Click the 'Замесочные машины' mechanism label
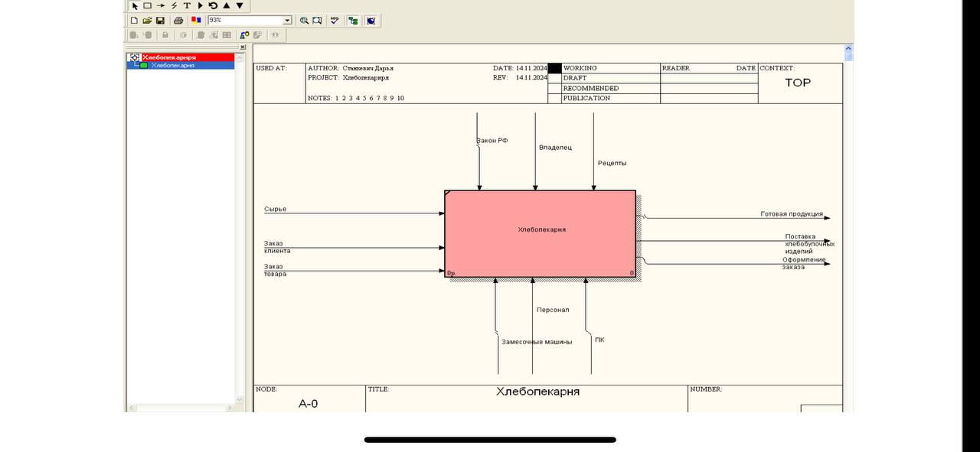The image size is (980, 452). pyautogui.click(x=537, y=342)
